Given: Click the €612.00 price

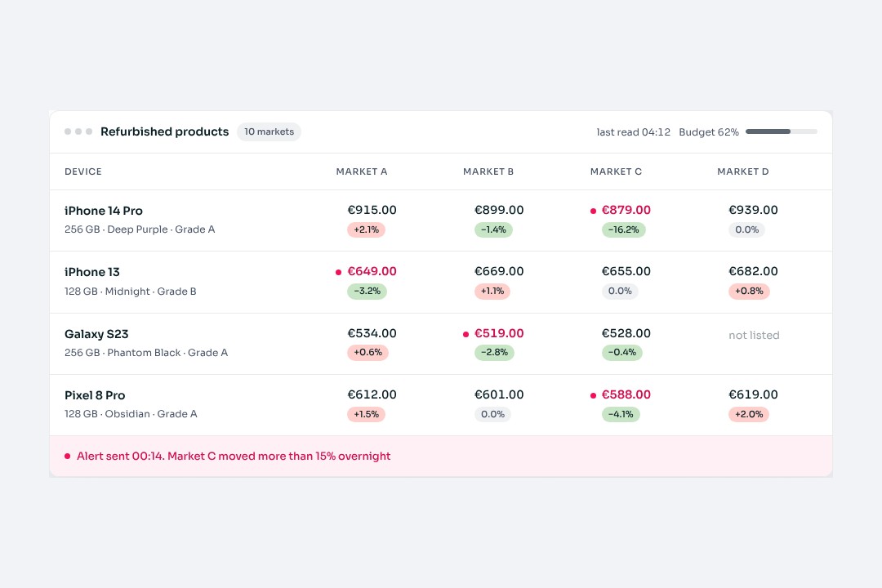Looking at the screenshot, I should click(x=372, y=394).
